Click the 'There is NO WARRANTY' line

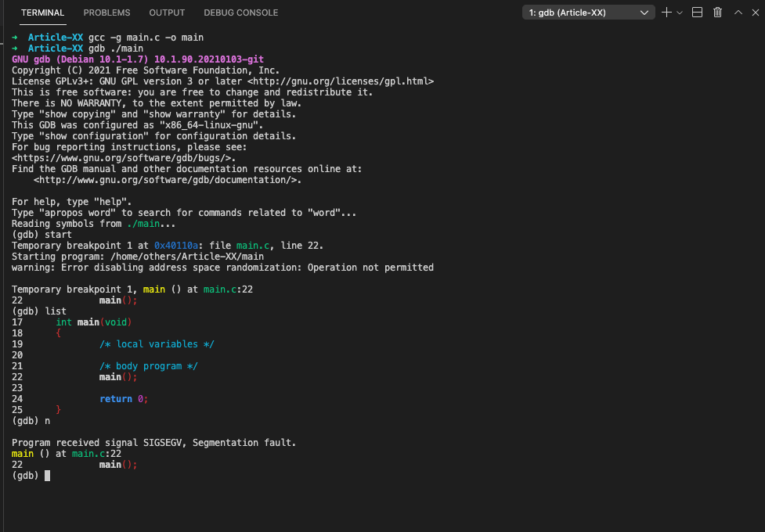157,103
